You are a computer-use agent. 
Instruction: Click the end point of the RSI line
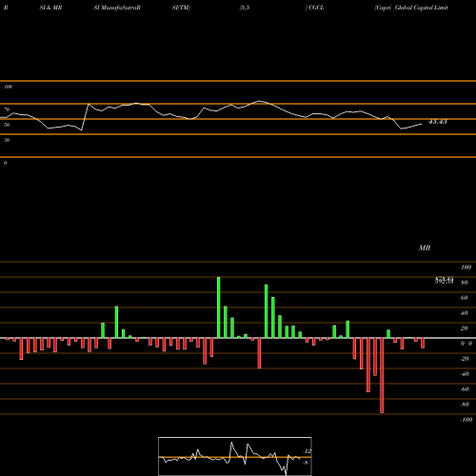click(422, 124)
